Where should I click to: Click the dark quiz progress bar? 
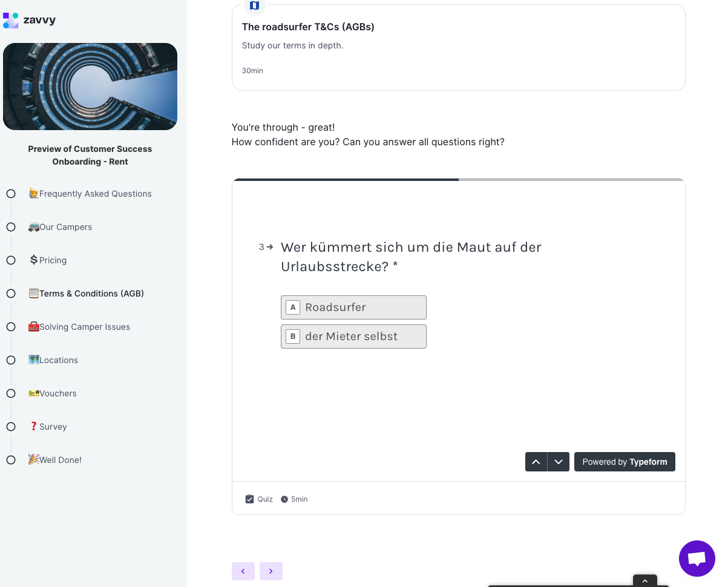coord(345,179)
